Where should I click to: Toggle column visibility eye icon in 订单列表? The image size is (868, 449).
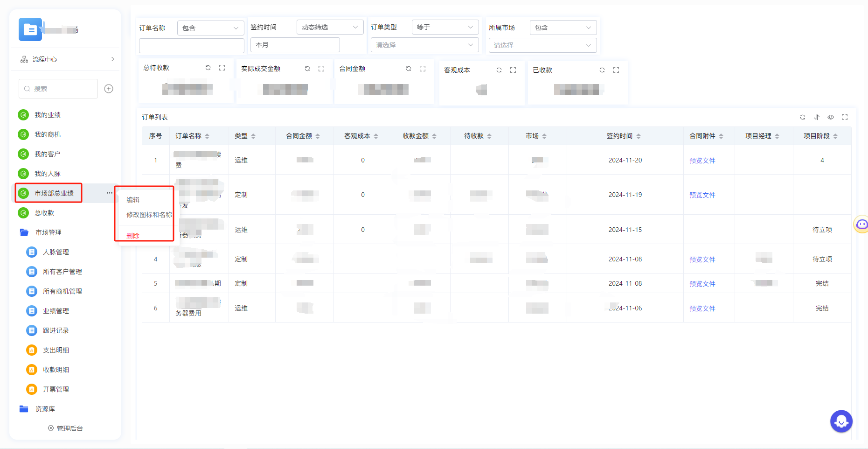(x=831, y=117)
